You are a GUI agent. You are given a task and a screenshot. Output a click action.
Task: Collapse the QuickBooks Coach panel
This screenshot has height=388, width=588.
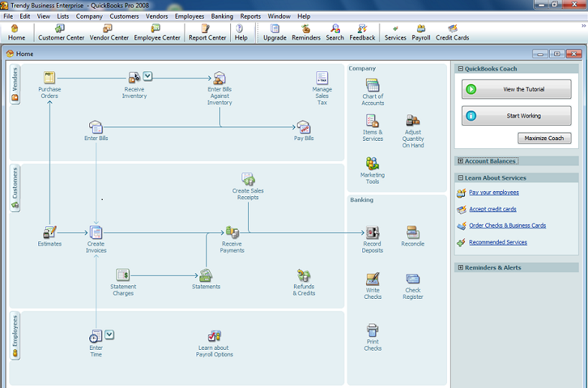460,69
